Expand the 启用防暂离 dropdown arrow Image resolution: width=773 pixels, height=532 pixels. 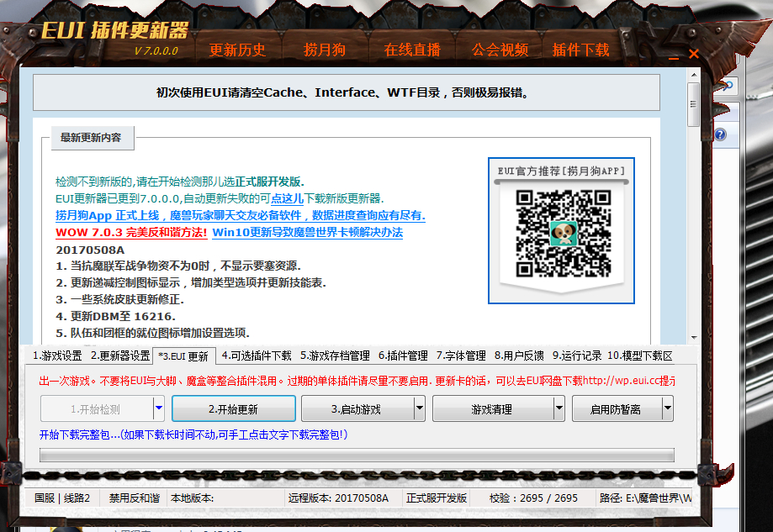pyautogui.click(x=668, y=408)
